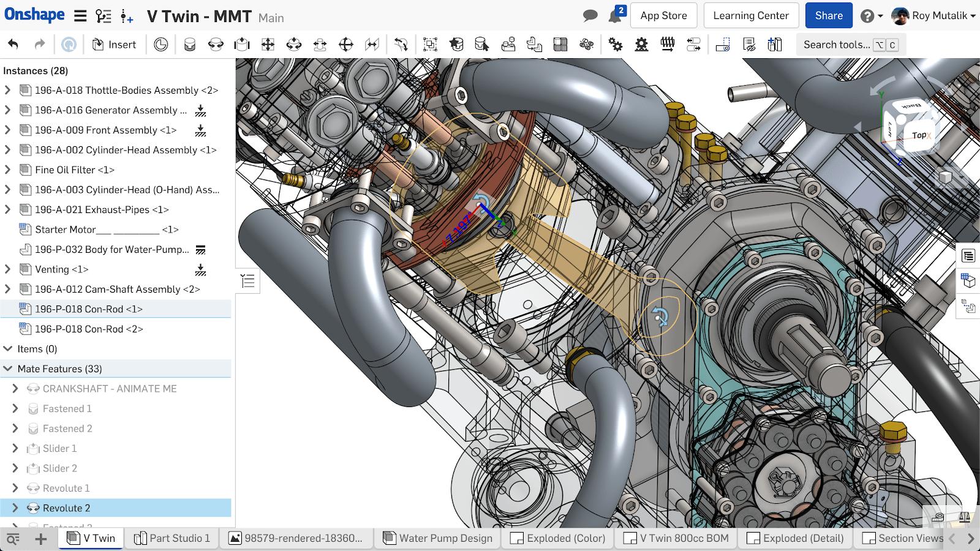This screenshot has width=980, height=551.
Task: Open the Roy Mutalik account dropdown
Action: [933, 16]
